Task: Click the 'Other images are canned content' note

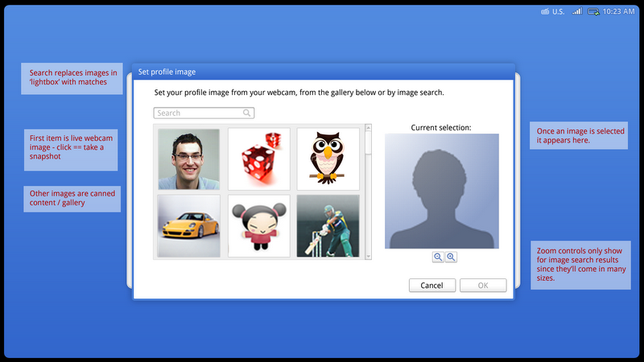Action: click(72, 199)
